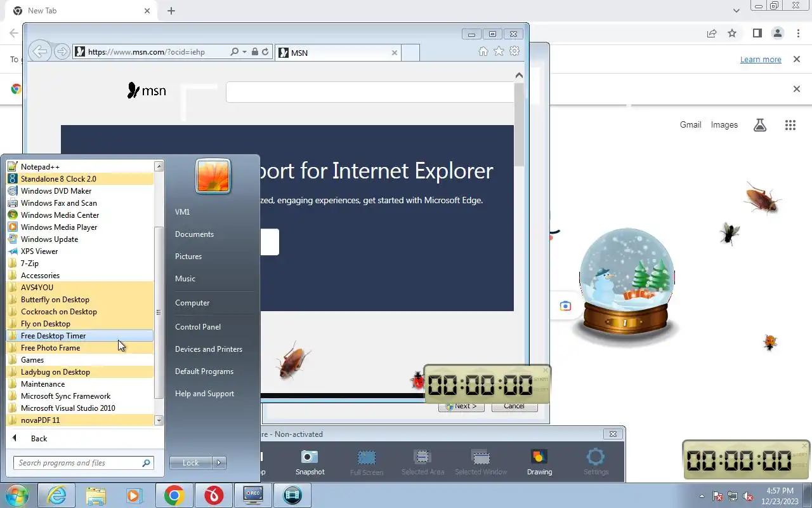Click the search magnifier in IE address bar
812x508 pixels.
click(x=234, y=52)
